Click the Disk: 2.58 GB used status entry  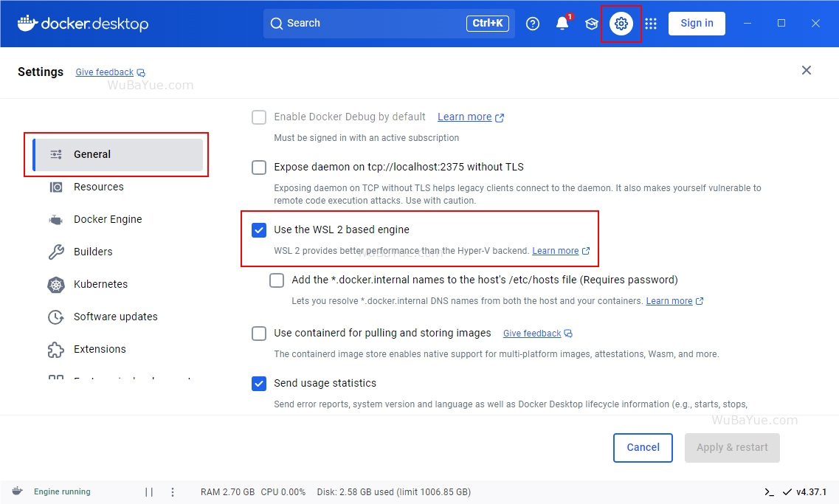click(x=394, y=492)
